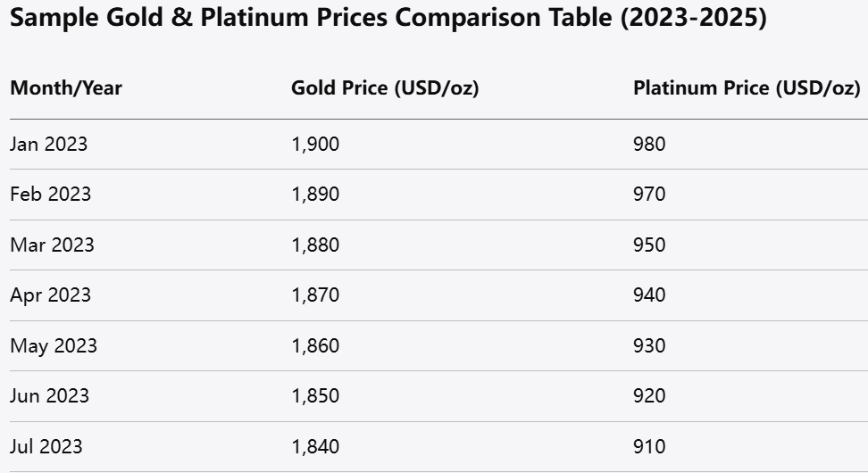Screen dimensions: 868x473
Task: Click the gold price value 1,850
Action: 315,395
